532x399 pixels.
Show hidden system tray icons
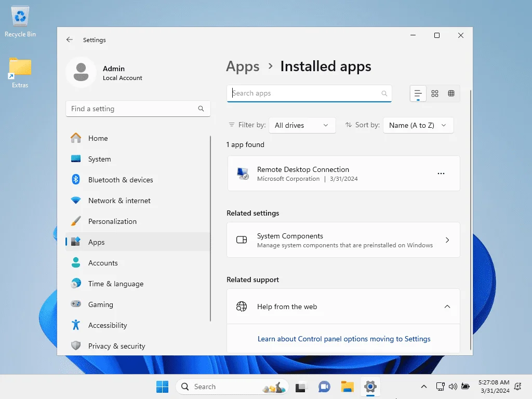424,387
